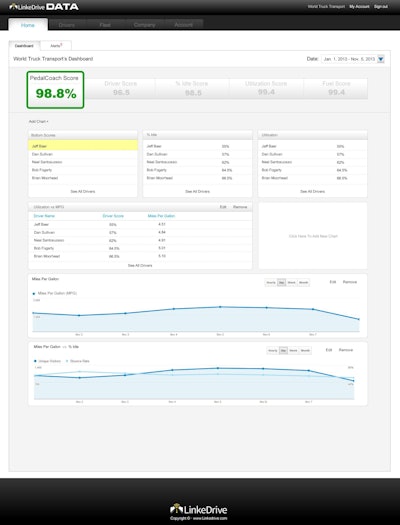Switch to the Alerts sub-tab
This screenshot has height=525, width=400.
tap(56, 46)
